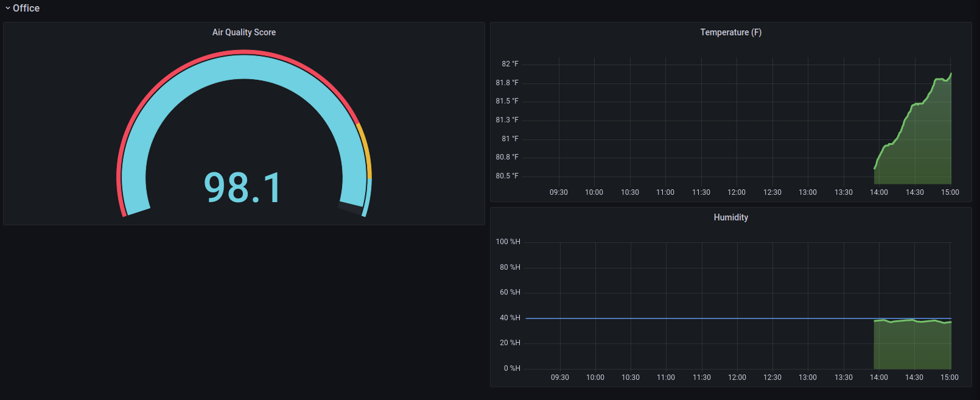Click the 81.3 °F axis label

coord(507,120)
